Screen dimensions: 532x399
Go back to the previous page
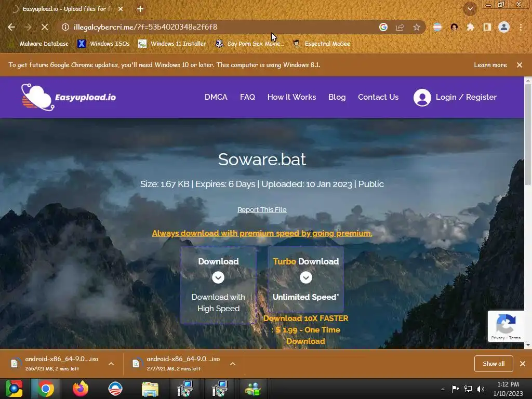pos(11,27)
